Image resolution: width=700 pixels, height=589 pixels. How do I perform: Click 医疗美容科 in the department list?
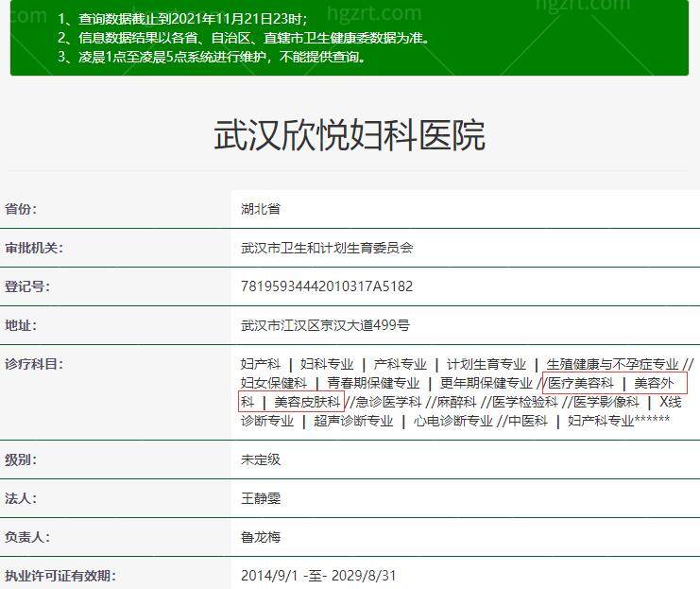click(581, 383)
